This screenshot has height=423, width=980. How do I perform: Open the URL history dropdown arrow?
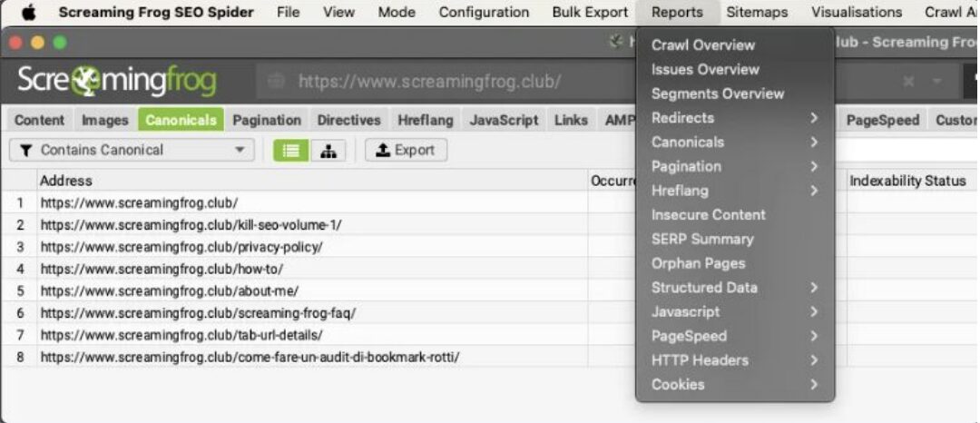coord(936,81)
